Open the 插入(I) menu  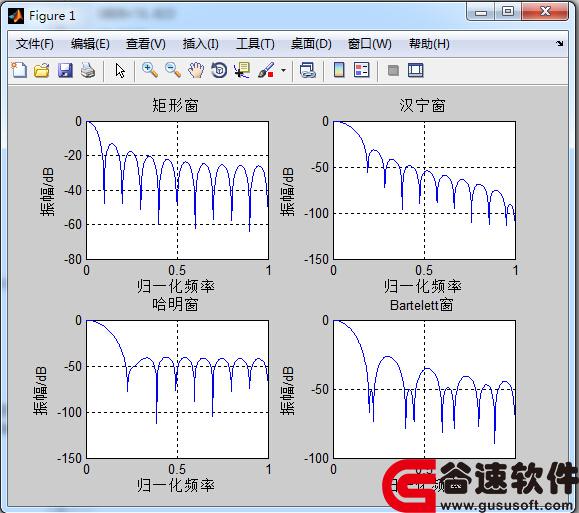click(201, 44)
